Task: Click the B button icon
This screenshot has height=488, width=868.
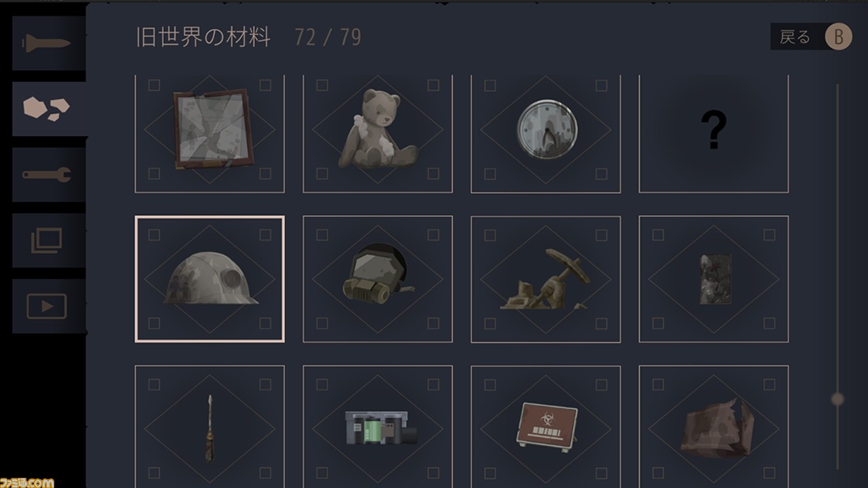Action: 838,37
